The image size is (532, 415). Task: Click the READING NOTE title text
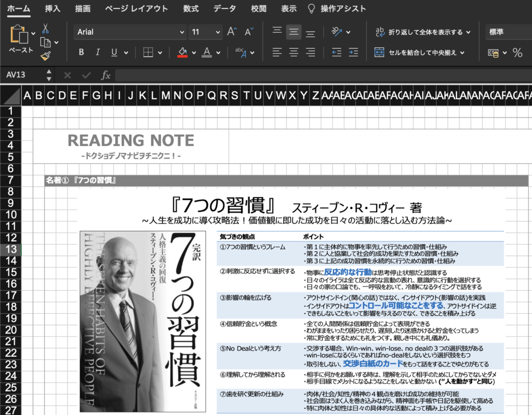[131, 140]
